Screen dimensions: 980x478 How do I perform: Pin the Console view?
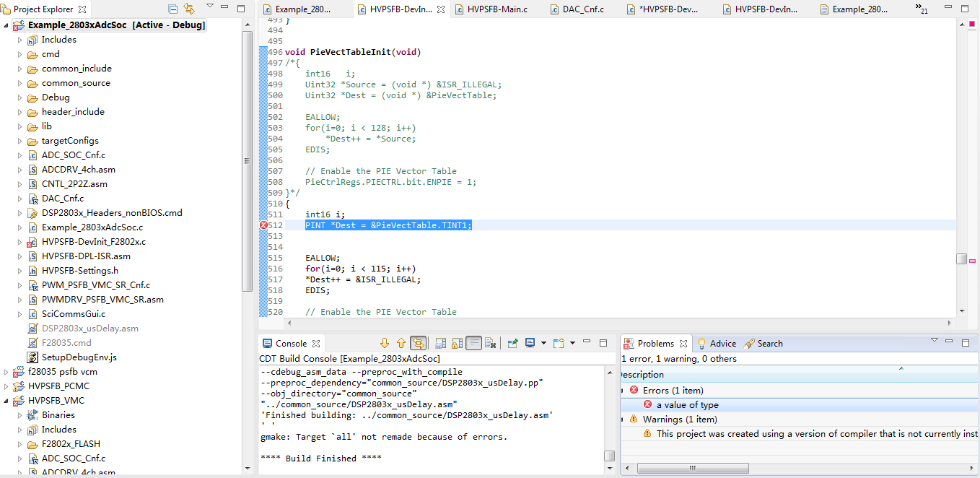click(x=514, y=343)
